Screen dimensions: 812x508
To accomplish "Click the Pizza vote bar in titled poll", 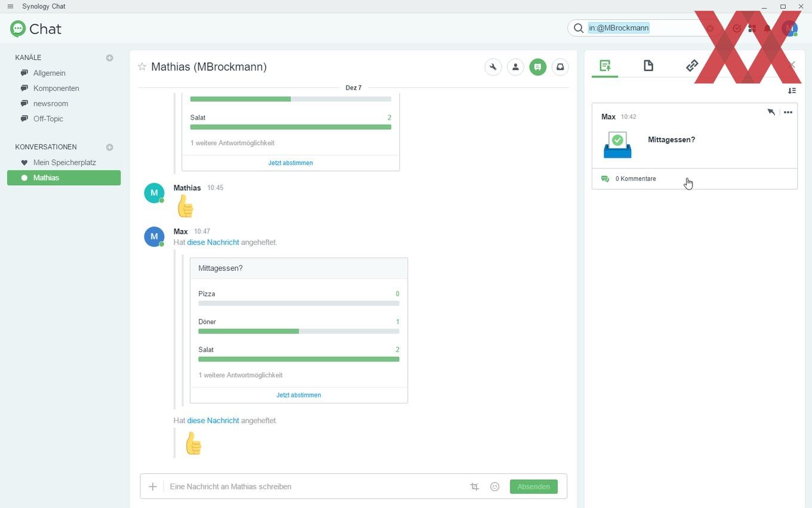I will click(299, 303).
